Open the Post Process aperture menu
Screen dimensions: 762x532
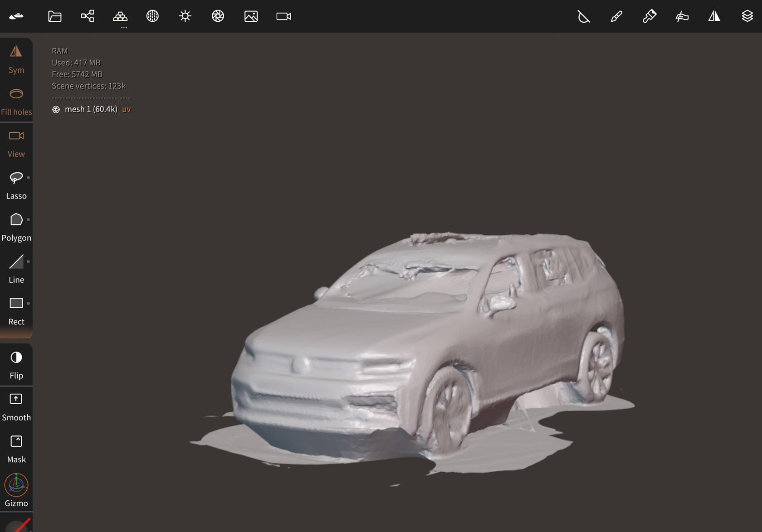[x=218, y=16]
